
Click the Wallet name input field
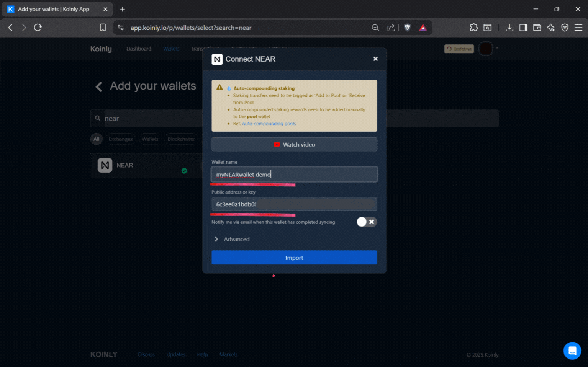(x=294, y=174)
